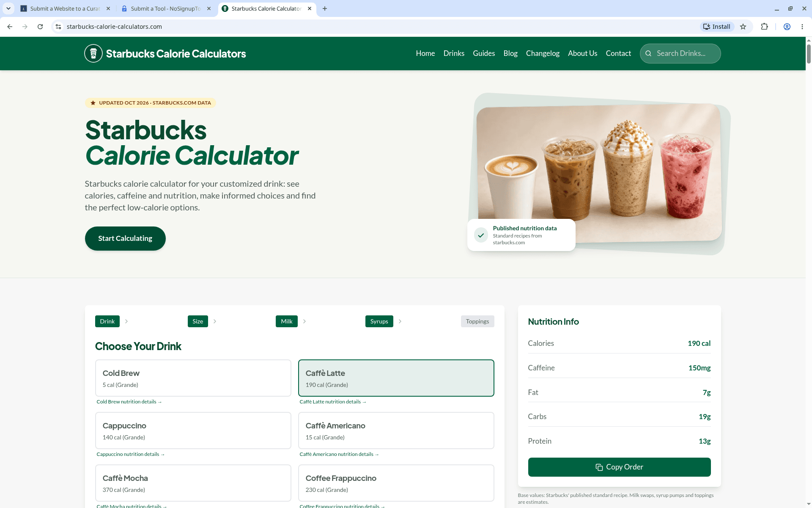The height and width of the screenshot is (508, 812).
Task: Open the Changelog nav link
Action: (x=543, y=53)
